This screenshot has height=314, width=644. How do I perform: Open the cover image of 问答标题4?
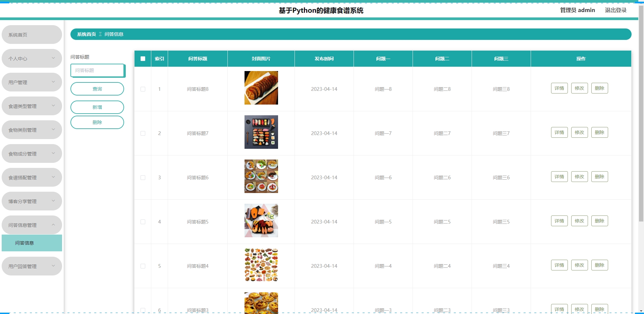pyautogui.click(x=261, y=265)
